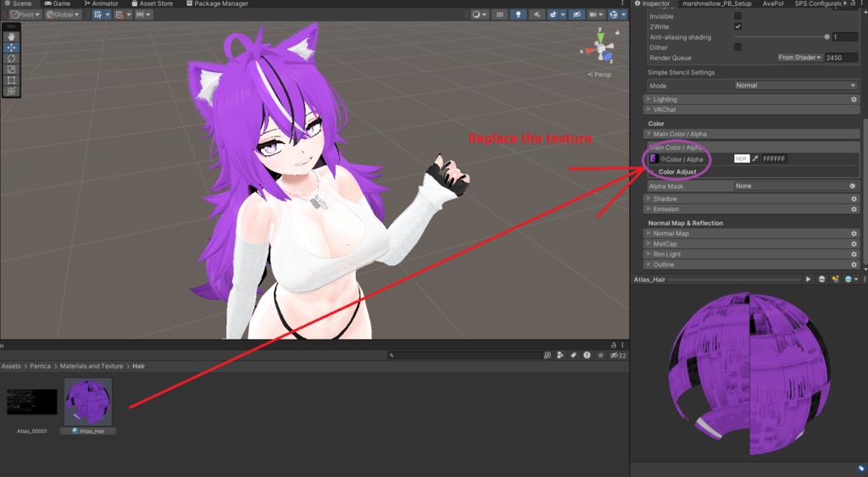Click the Project panel lock icon
This screenshot has height=477, width=868.
(614, 345)
